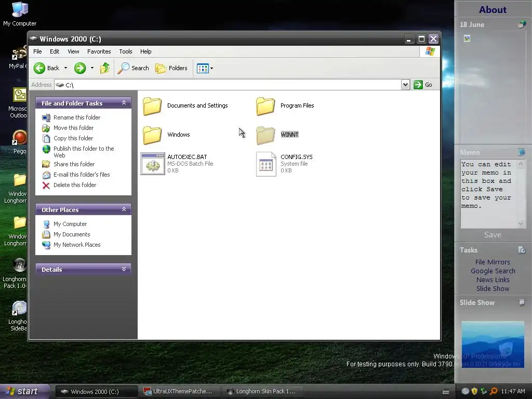Click the Slide Show panel header icon
532x399 pixels.
click(522, 302)
